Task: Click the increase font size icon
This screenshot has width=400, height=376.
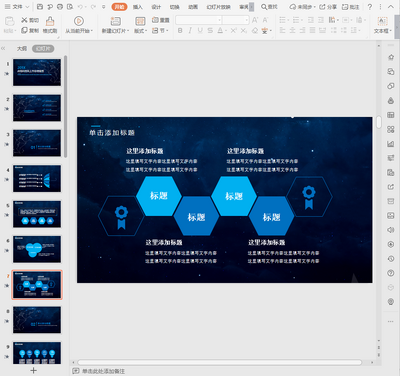Action: pos(255,20)
